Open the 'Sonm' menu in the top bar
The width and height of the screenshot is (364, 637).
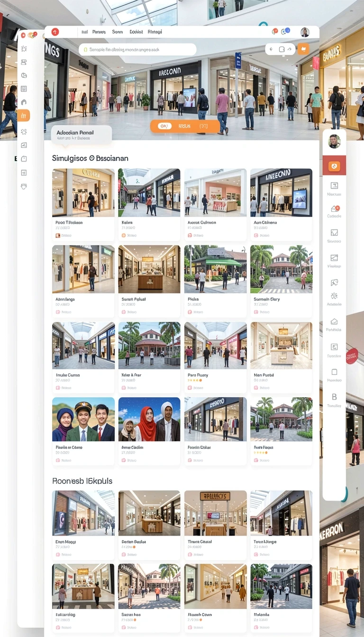pyautogui.click(x=118, y=32)
